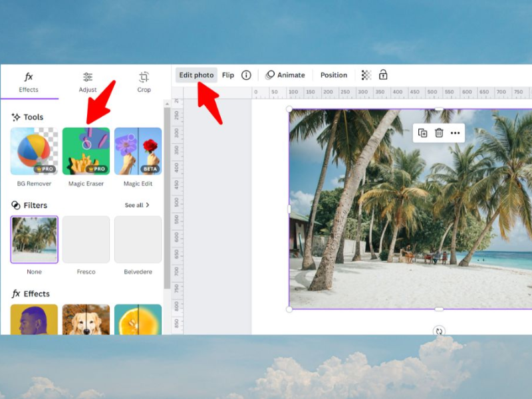Open the Magic Eraser tool
Viewport: 532px width, 399px height.
click(86, 153)
